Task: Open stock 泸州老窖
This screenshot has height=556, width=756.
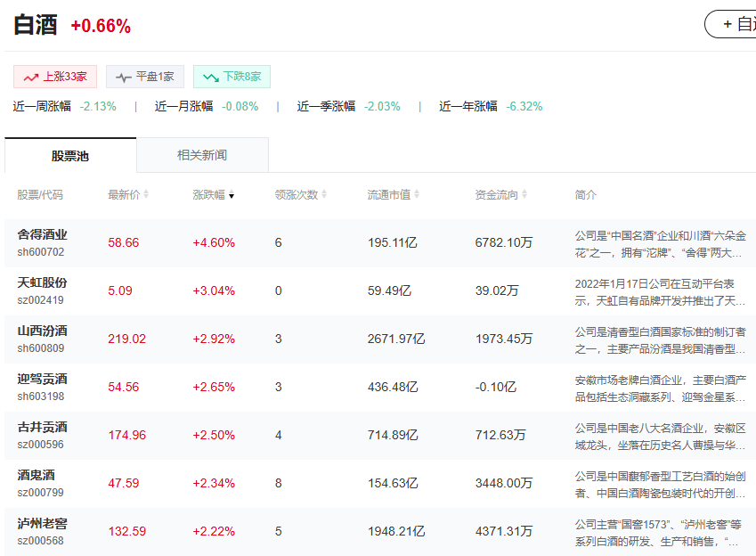Action: pos(43,524)
